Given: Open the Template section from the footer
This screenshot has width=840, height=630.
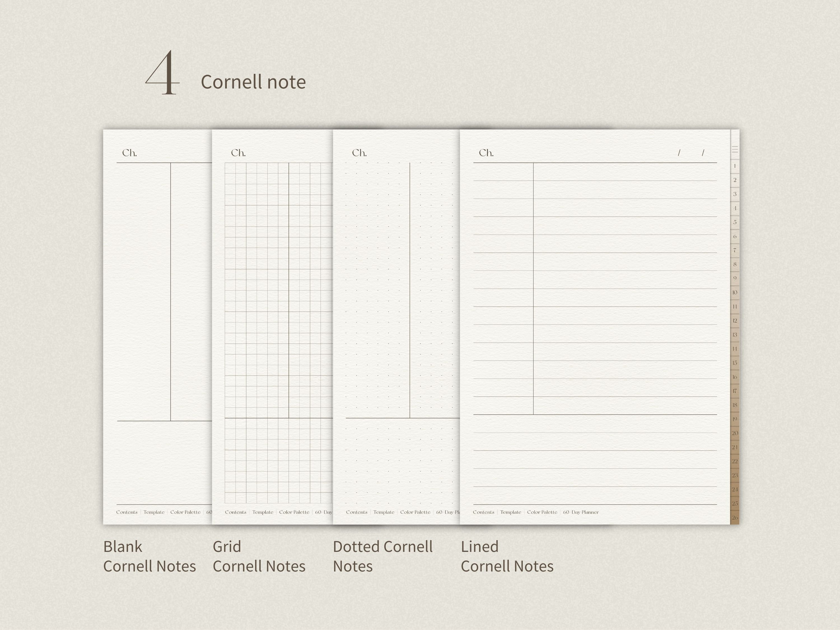Looking at the screenshot, I should (511, 512).
